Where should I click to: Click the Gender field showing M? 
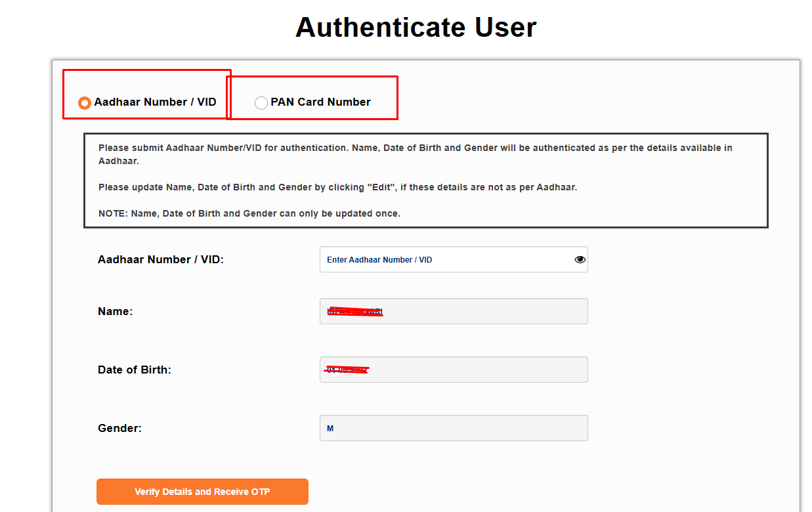pyautogui.click(x=453, y=428)
